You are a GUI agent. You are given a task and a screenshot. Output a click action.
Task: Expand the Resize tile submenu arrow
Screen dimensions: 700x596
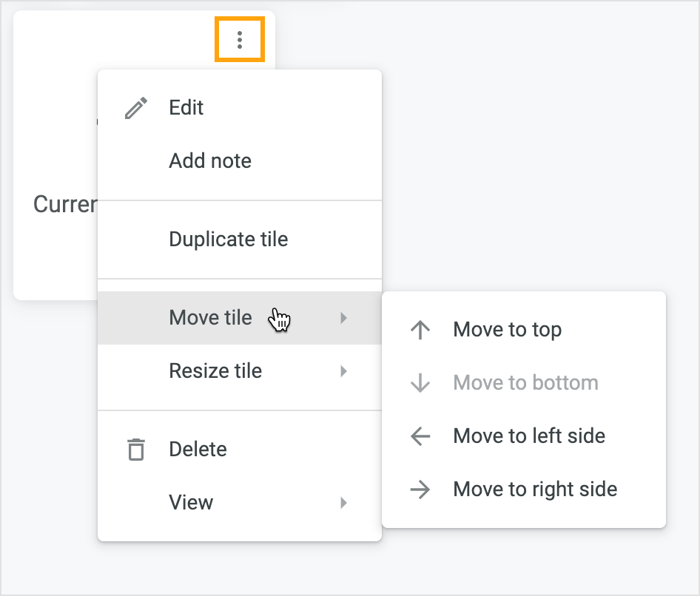coord(343,371)
